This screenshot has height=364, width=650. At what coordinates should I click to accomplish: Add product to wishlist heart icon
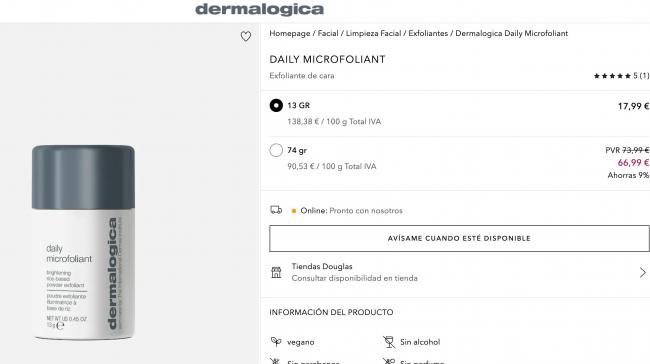[246, 36]
